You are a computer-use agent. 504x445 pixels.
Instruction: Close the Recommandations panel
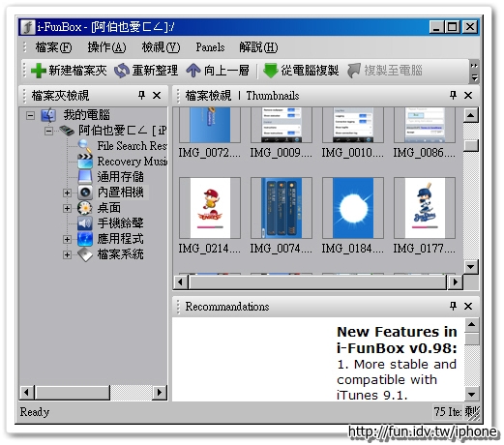pos(468,306)
